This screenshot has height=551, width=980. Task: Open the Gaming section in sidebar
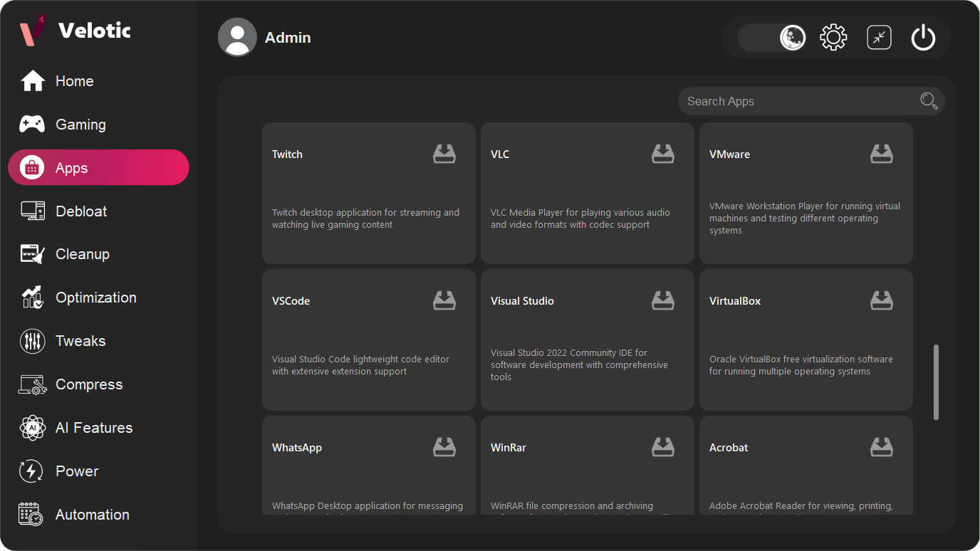[80, 125]
